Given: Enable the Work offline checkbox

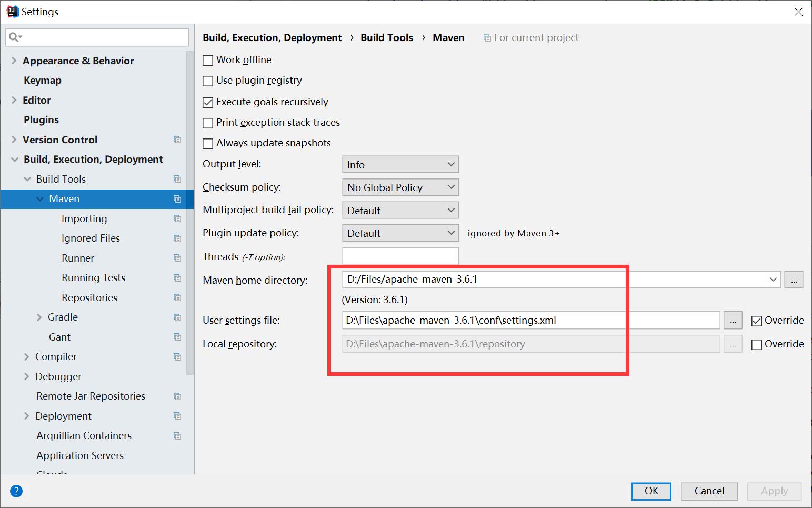Looking at the screenshot, I should pyautogui.click(x=208, y=61).
